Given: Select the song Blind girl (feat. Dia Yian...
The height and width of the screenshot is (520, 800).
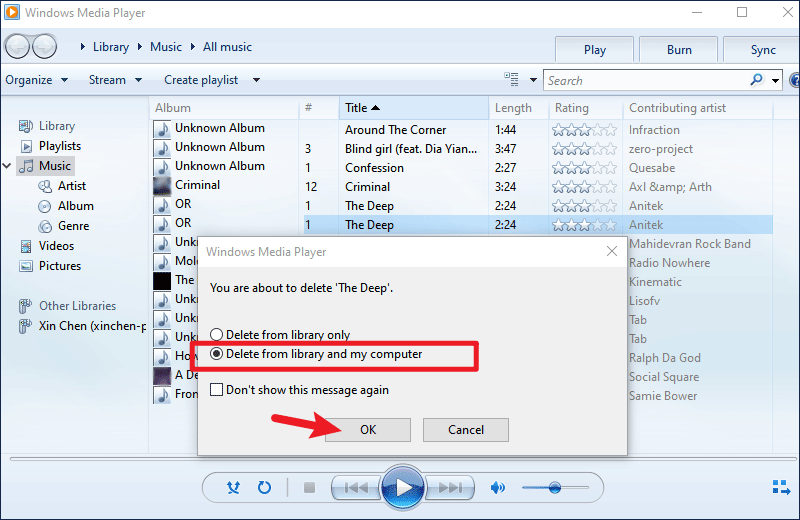Looking at the screenshot, I should (411, 149).
